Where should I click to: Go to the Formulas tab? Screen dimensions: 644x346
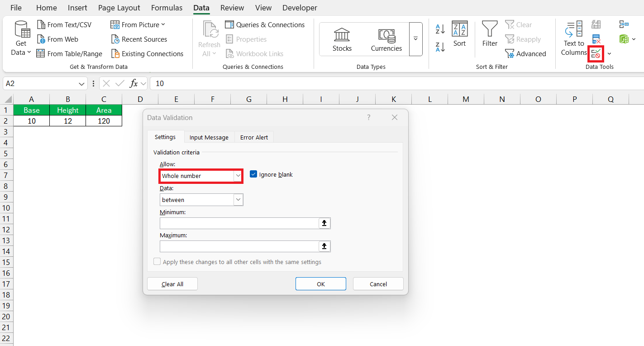[167, 8]
